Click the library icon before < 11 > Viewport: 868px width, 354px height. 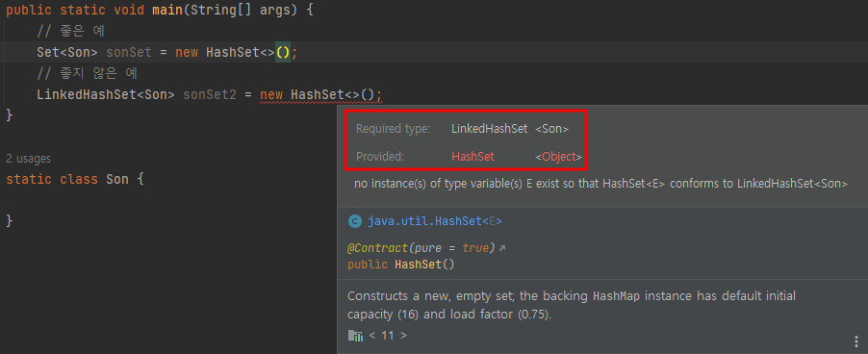click(x=355, y=335)
